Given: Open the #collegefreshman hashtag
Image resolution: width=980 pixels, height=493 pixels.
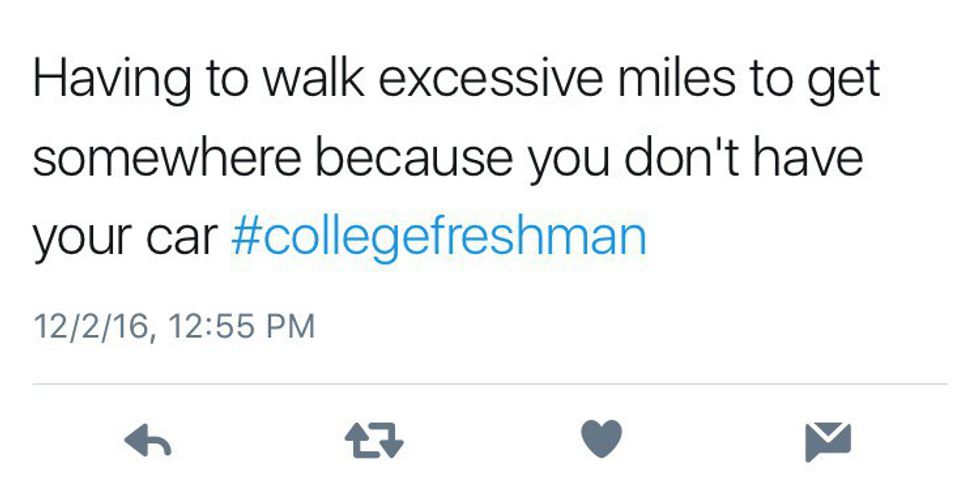Looking at the screenshot, I should (438, 237).
